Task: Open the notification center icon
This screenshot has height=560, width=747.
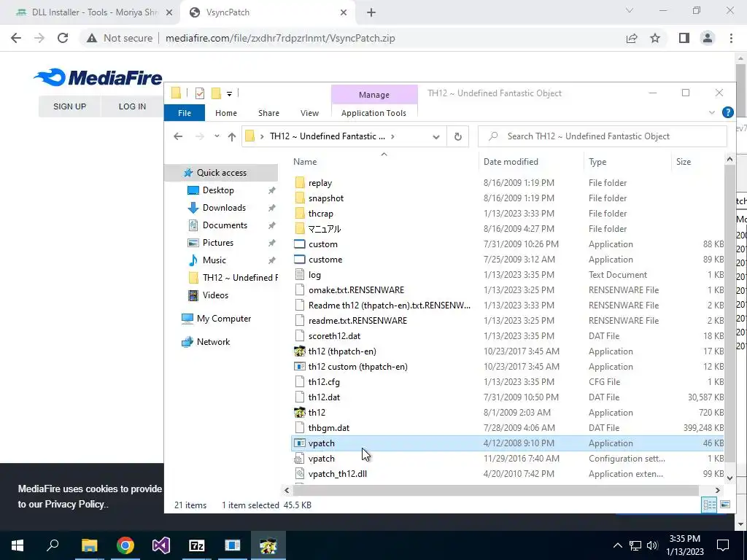Action: 723,545
